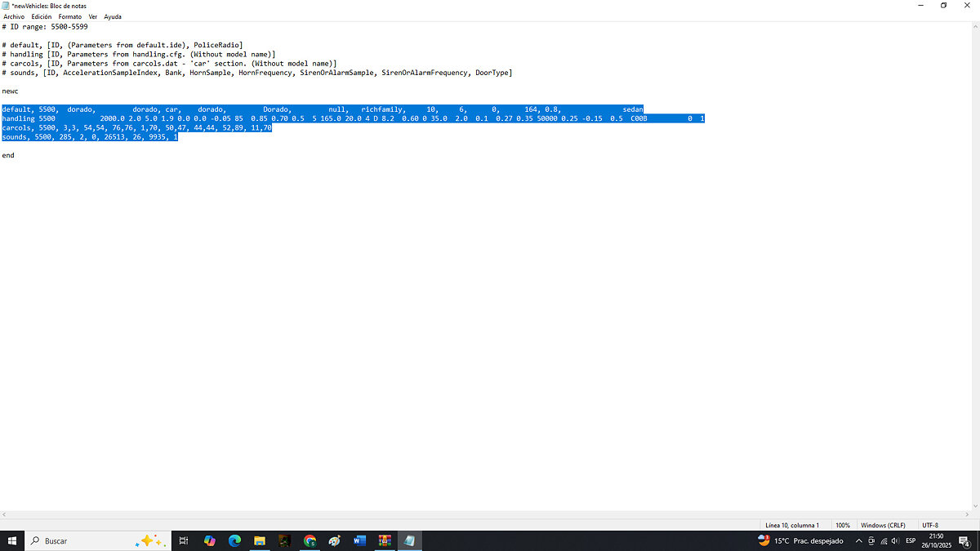Screen dimensions: 980x551
Task: Click the Notepad icon in the taskbar
Action: pos(409,540)
